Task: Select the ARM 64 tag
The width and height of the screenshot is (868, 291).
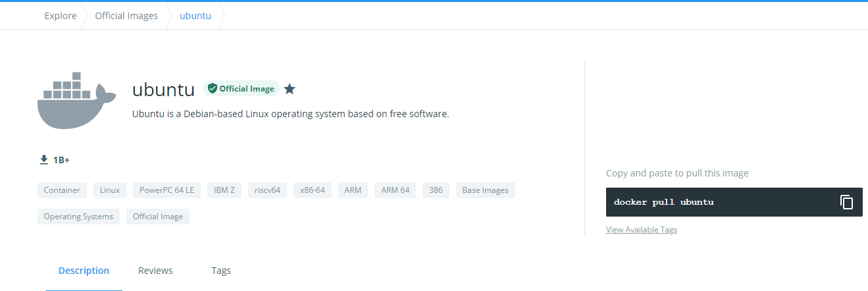Action: point(396,190)
